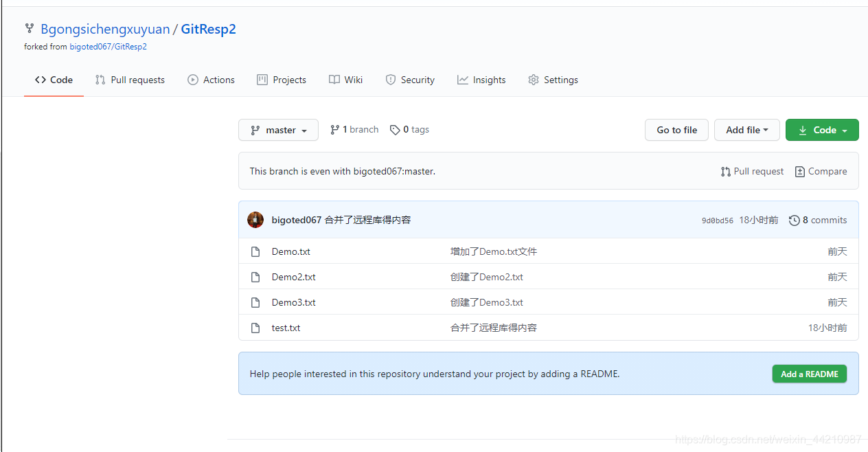Image resolution: width=868 pixels, height=452 pixels.
Task: Click the Code tab angle-brackets icon
Action: (x=41, y=80)
